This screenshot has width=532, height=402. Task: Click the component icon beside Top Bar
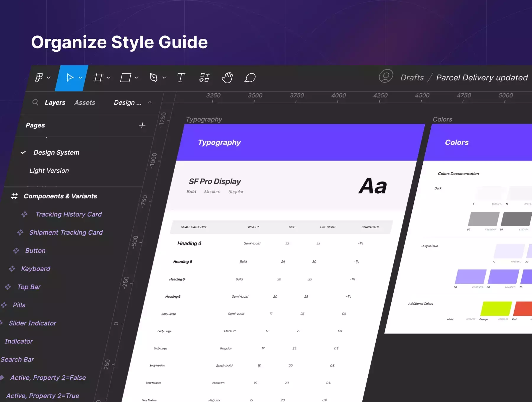point(8,287)
